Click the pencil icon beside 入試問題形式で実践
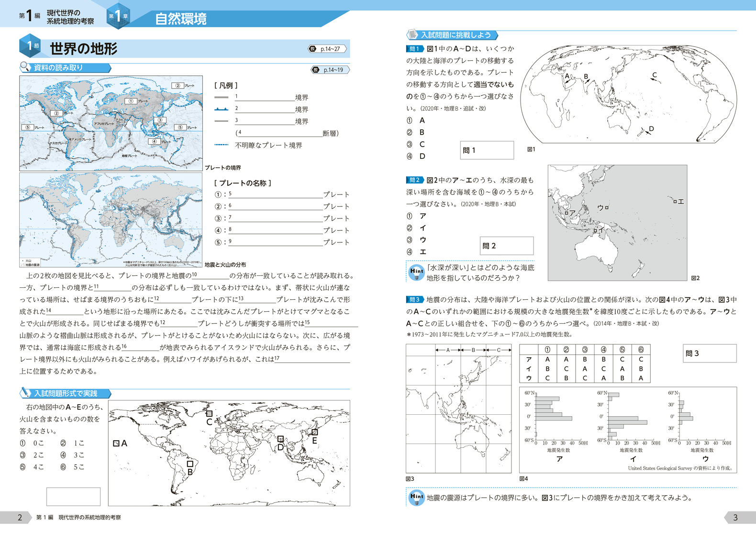756x534 pixels. (25, 393)
